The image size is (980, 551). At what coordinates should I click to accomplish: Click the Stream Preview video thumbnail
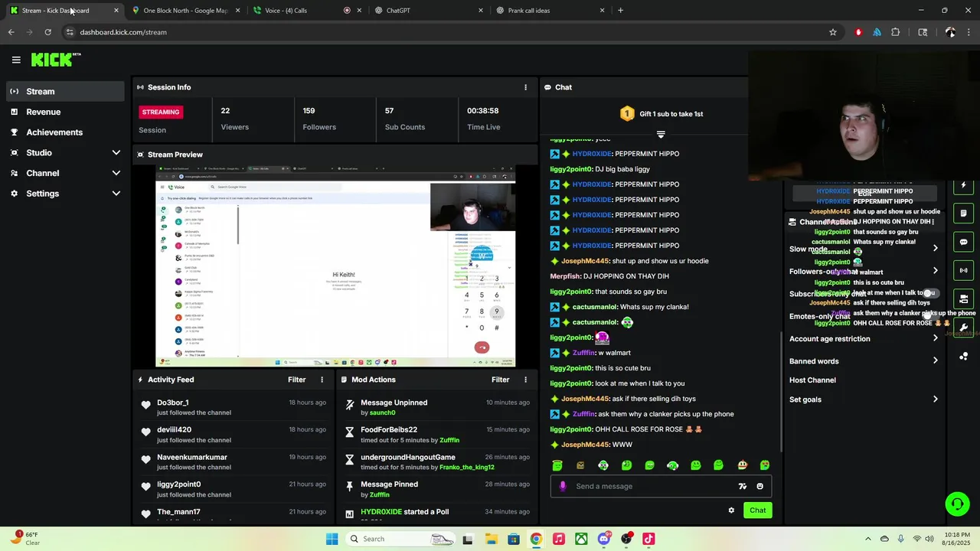tap(335, 266)
